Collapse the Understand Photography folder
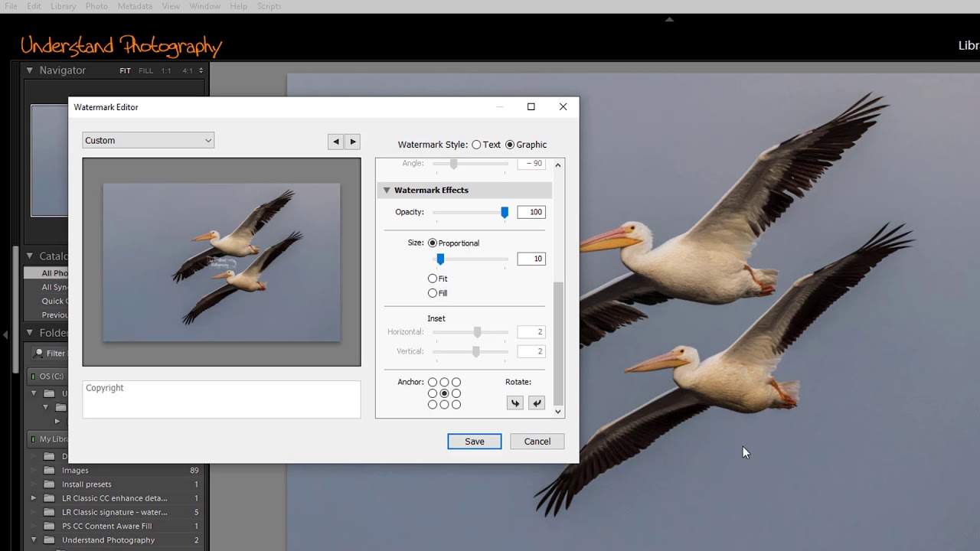 pos(33,540)
